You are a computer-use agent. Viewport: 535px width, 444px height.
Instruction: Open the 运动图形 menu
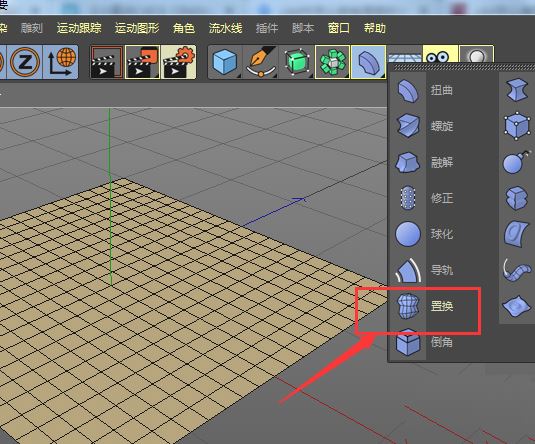pos(137,28)
